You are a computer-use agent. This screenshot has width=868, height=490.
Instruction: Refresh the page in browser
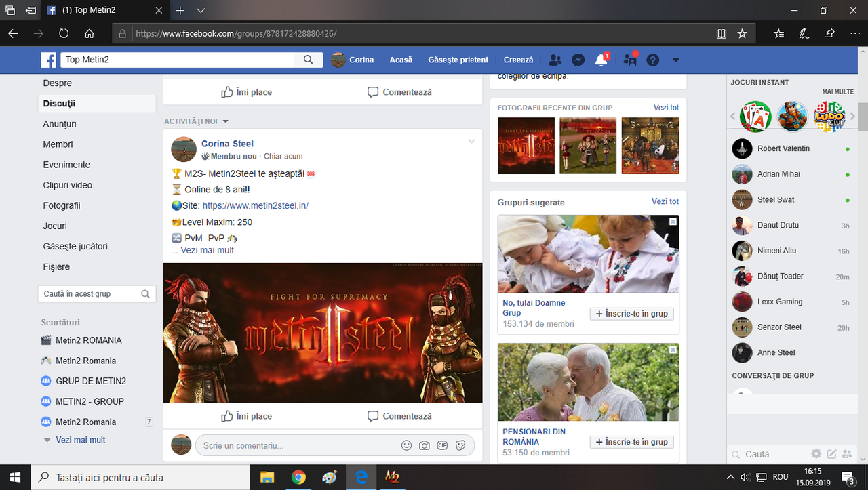tap(64, 33)
